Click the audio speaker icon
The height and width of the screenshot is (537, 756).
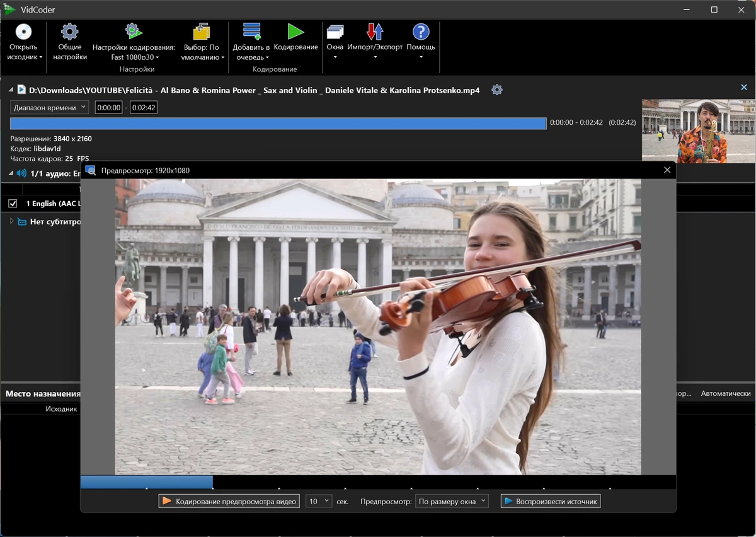click(x=22, y=173)
